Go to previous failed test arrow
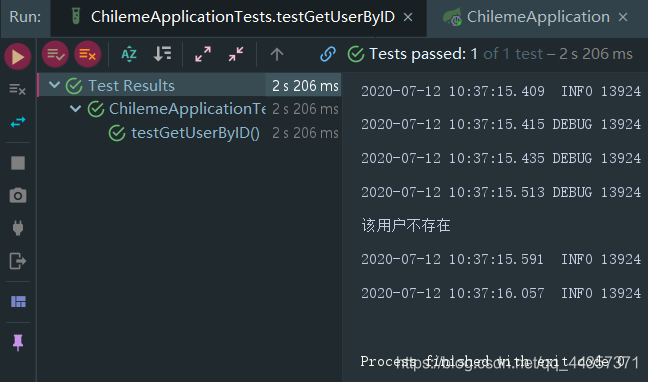 [277, 54]
